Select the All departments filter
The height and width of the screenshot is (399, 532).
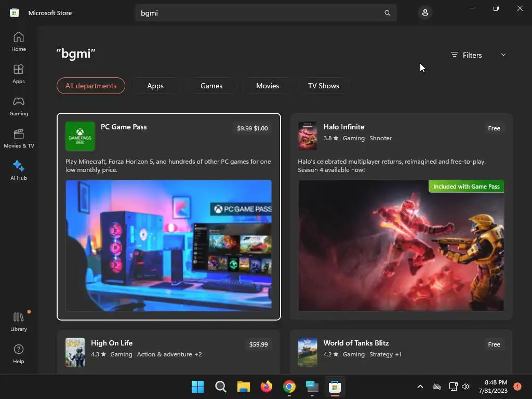91,86
